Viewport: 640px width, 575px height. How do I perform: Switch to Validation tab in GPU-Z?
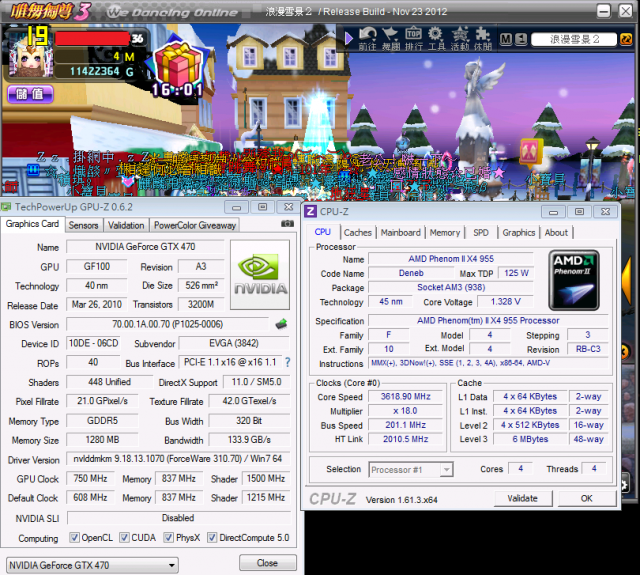tap(126, 225)
